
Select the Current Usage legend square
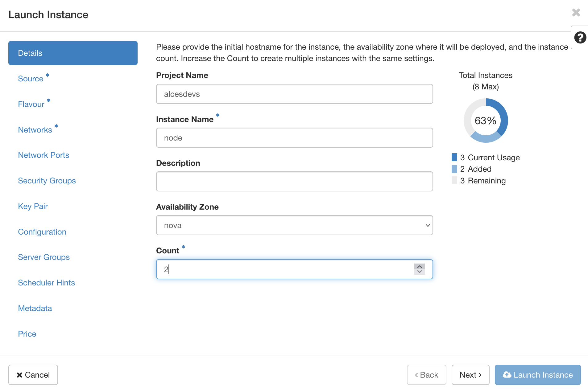(x=454, y=157)
